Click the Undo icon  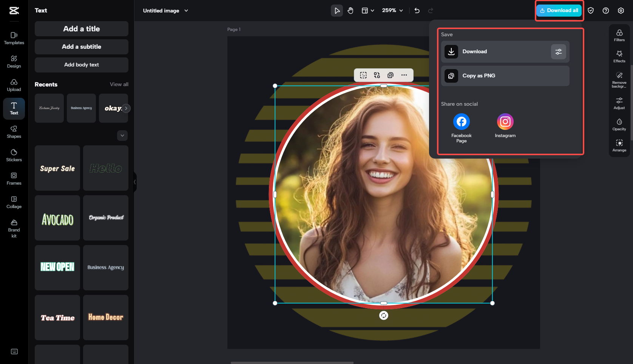(x=417, y=11)
